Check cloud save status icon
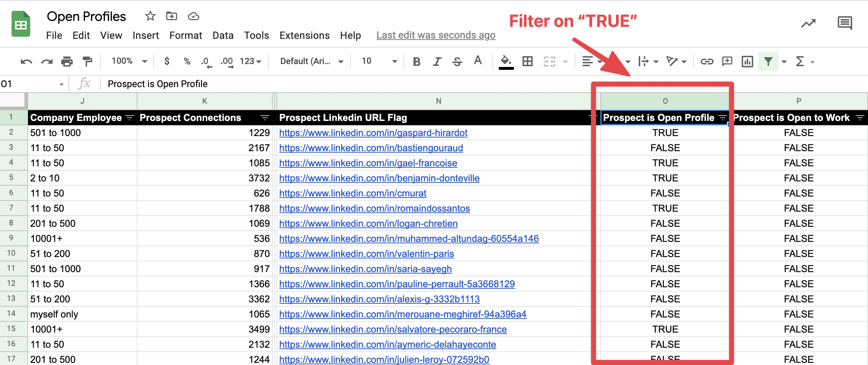 (x=194, y=16)
